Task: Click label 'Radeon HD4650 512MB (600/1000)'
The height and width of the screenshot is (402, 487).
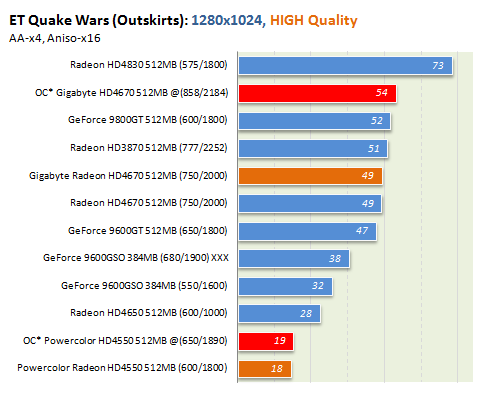Action: [x=149, y=313]
